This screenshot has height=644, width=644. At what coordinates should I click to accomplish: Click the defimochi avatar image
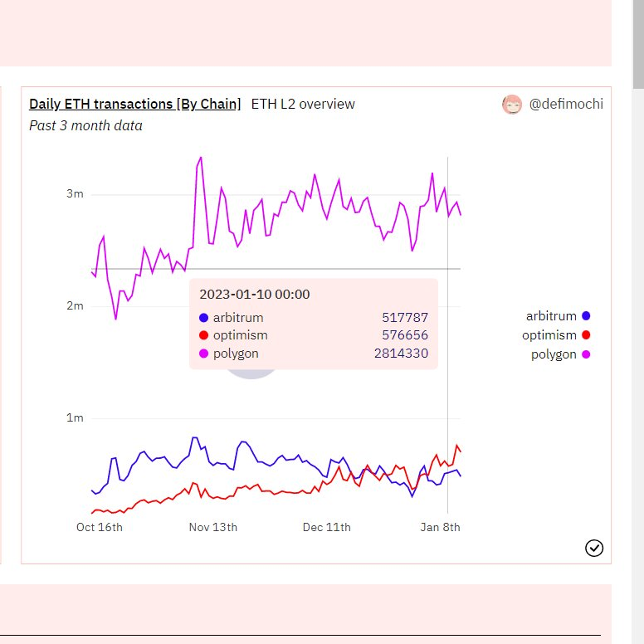512,105
